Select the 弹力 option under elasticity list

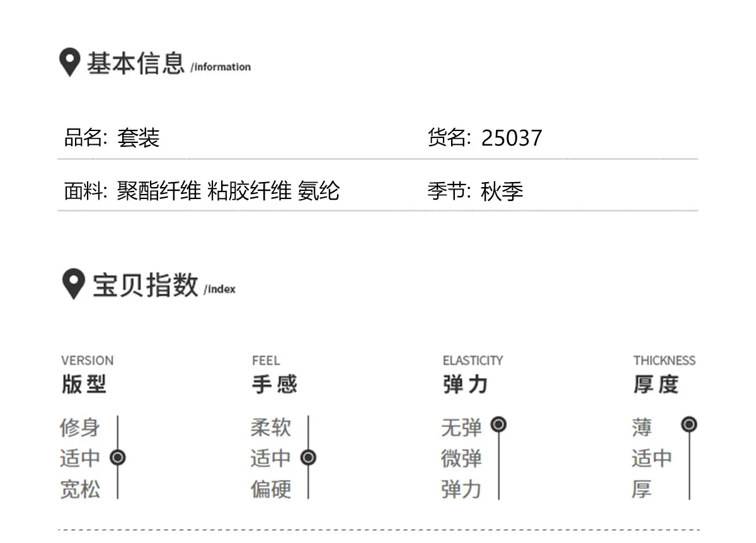(x=461, y=489)
